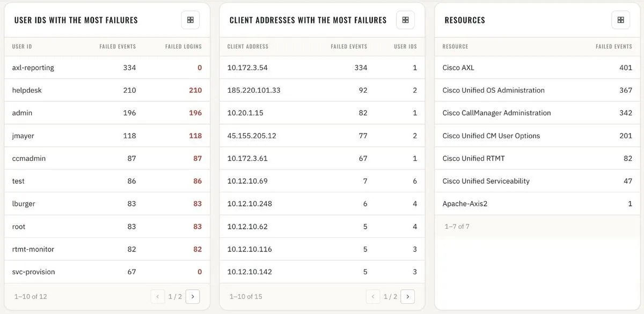The width and height of the screenshot is (644, 314).
Task: Select client address 10.172.3.61
Action: (x=247, y=158)
